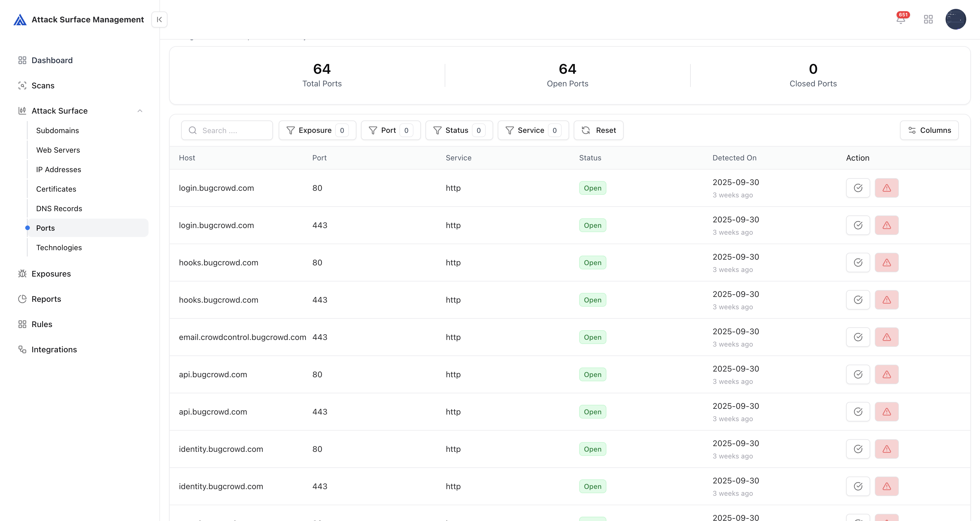The image size is (980, 521).
Task: Click the checkmark action for api.bugcrowd.com port 443
Action: point(858,412)
